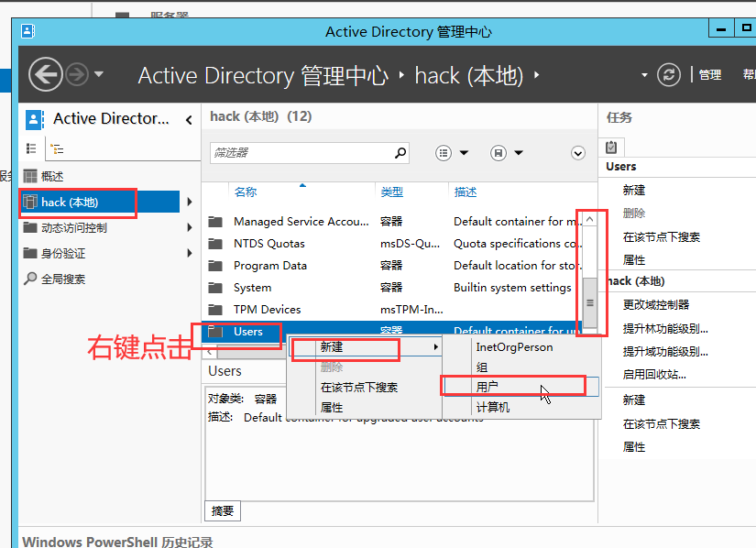This screenshot has height=548, width=756.
Task: Open 新建 submenu in context menu
Action: point(366,346)
